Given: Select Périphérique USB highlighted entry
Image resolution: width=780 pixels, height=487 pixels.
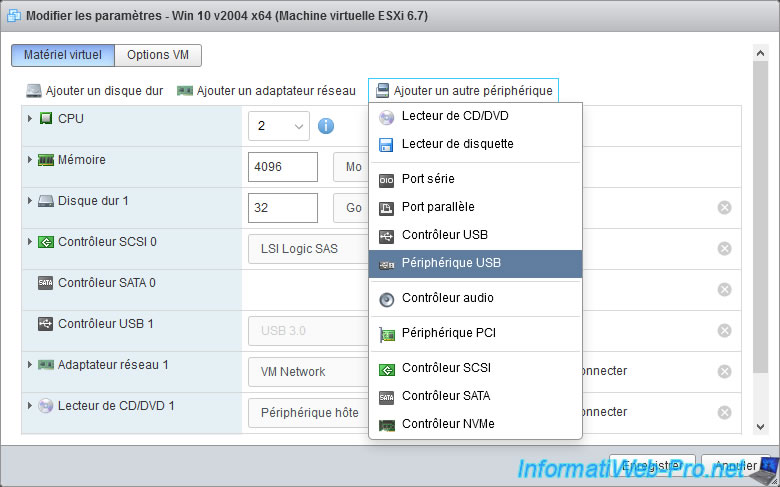Looking at the screenshot, I should click(475, 263).
